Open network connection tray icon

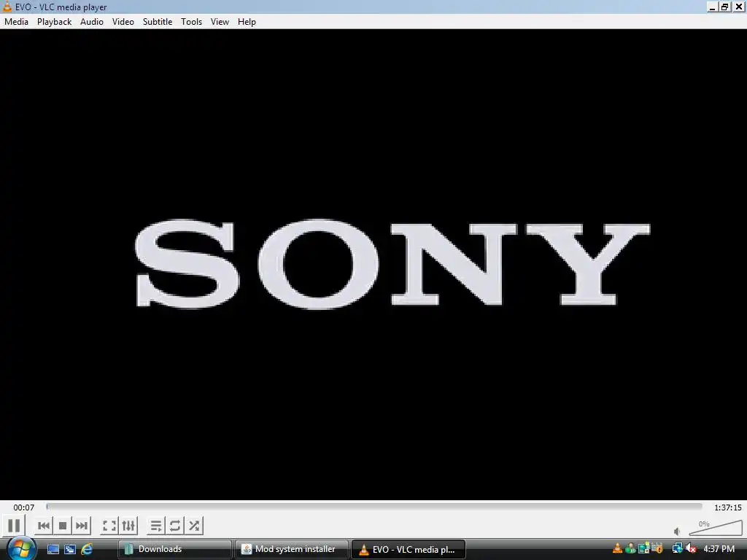click(677, 548)
